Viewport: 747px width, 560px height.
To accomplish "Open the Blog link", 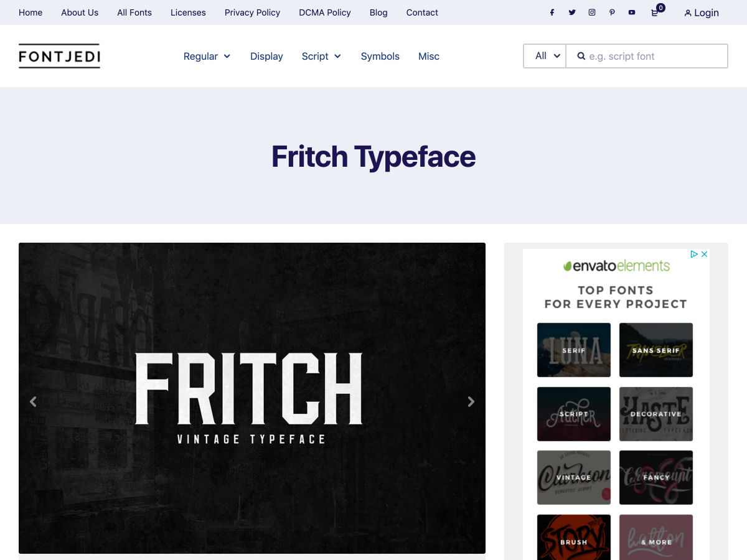I will [x=378, y=12].
